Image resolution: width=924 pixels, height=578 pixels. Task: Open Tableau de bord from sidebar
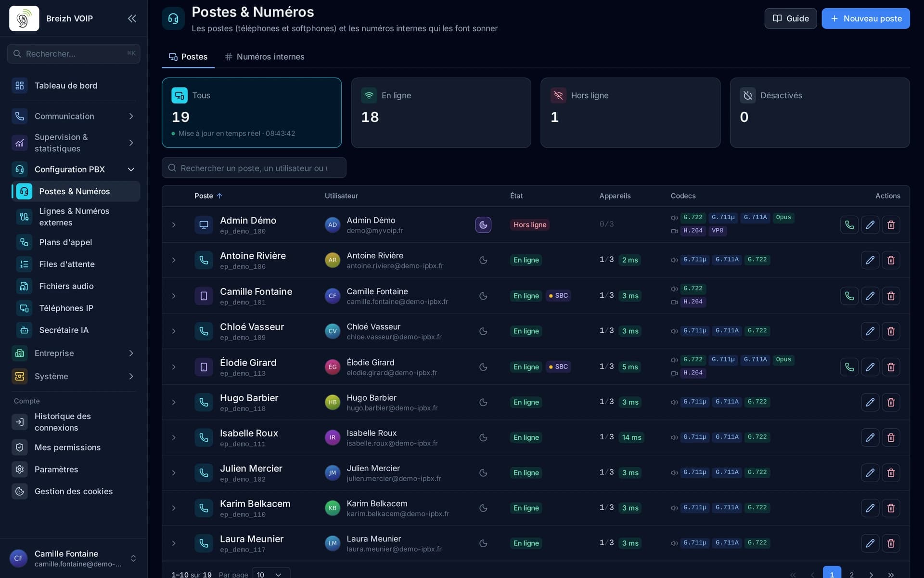click(x=74, y=86)
